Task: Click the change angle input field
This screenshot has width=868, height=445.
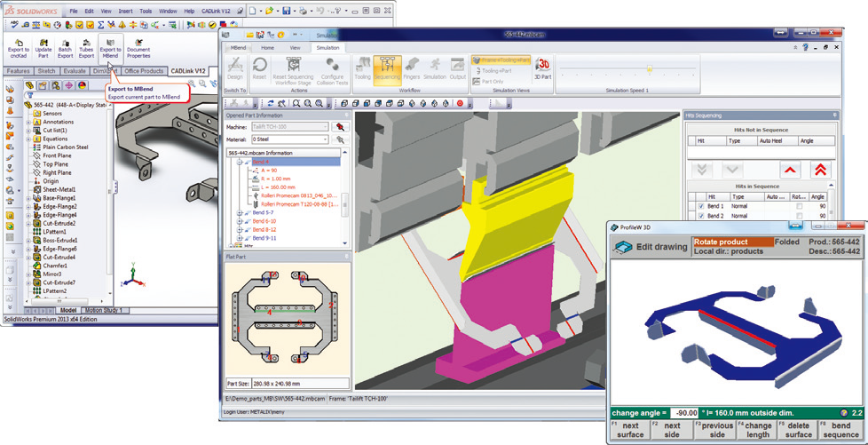Action: click(684, 413)
